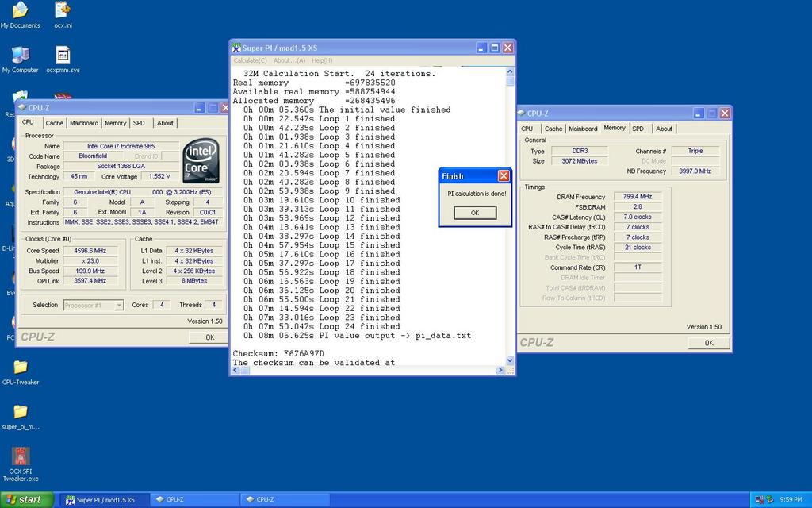812x508 pixels.
Task: Click OK in the Finish dialog
Action: click(x=475, y=213)
